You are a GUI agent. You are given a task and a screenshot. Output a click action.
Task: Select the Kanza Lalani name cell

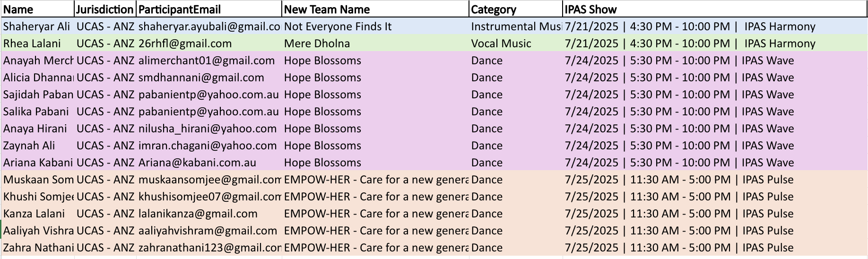point(34,214)
